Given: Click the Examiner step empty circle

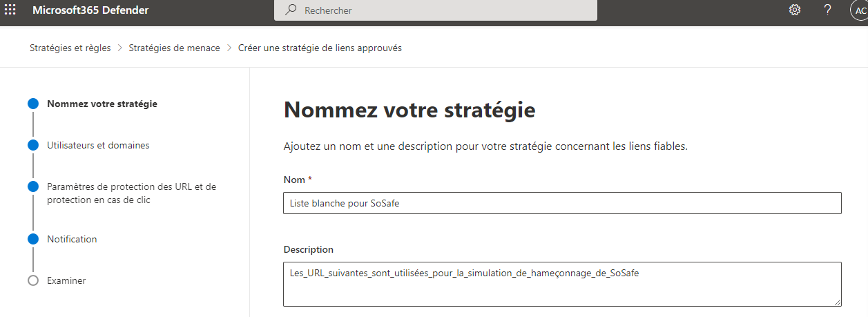Looking at the screenshot, I should 33,281.
